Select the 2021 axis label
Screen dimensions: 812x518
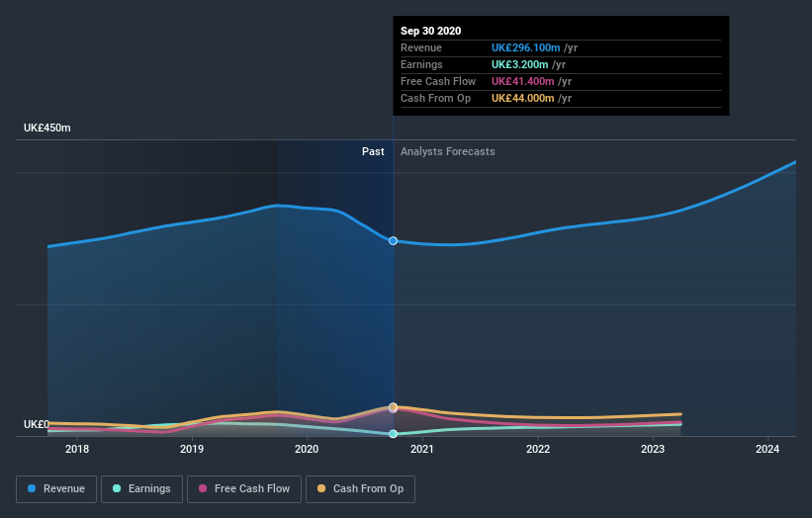click(x=422, y=449)
